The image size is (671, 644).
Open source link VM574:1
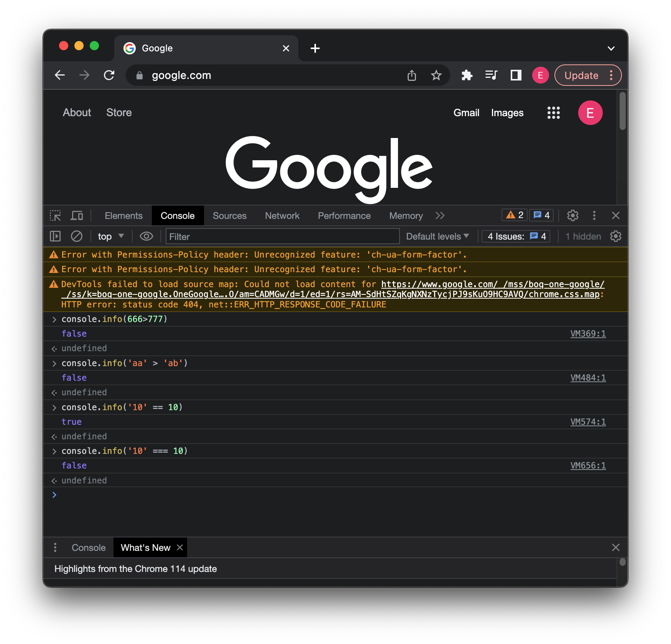(588, 422)
